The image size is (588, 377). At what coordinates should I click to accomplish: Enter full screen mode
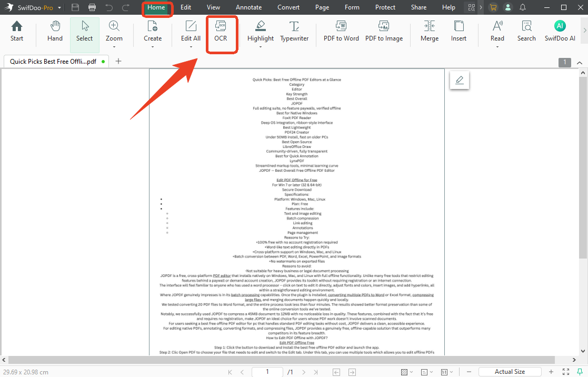(566, 372)
